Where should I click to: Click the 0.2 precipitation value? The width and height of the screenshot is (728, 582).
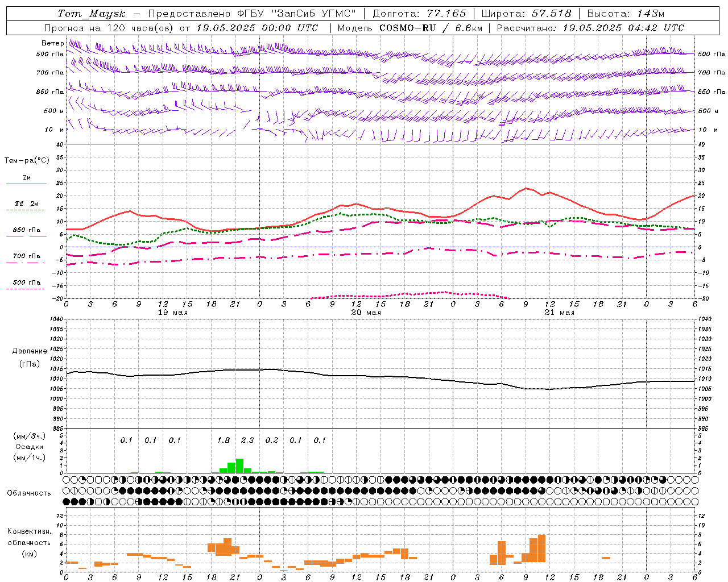tap(272, 440)
